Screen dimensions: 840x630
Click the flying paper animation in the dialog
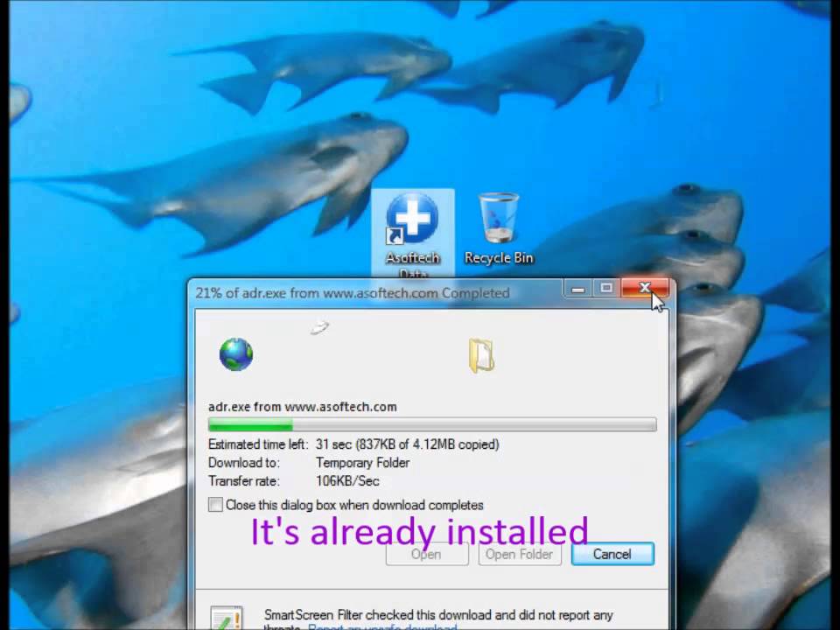coord(320,326)
